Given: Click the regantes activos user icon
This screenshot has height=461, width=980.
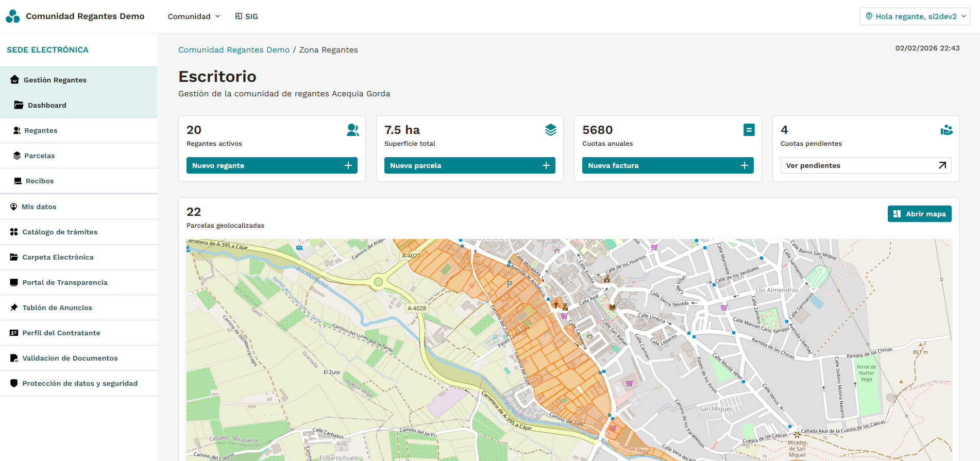Looking at the screenshot, I should (352, 130).
